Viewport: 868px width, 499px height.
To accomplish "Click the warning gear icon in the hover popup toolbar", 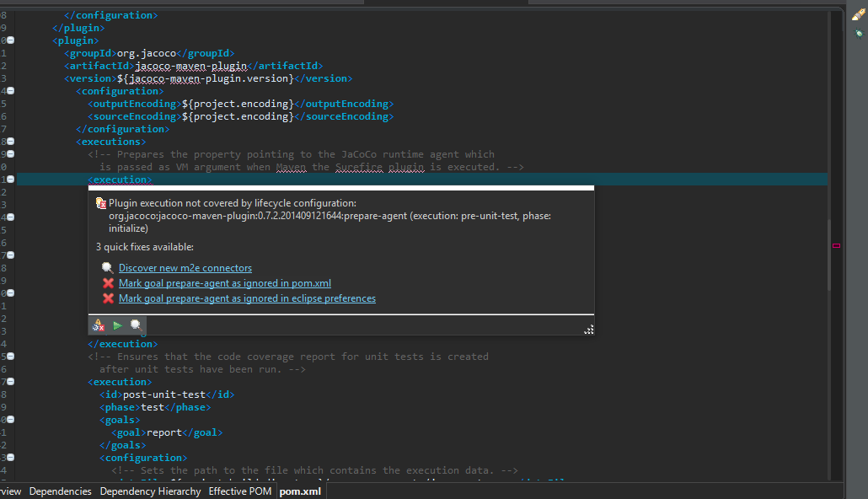I will 99,325.
